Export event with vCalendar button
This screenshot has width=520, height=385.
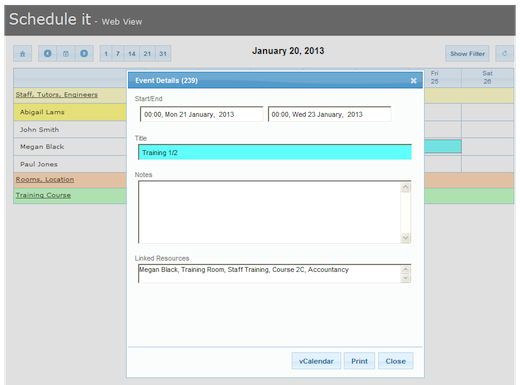[x=316, y=361]
